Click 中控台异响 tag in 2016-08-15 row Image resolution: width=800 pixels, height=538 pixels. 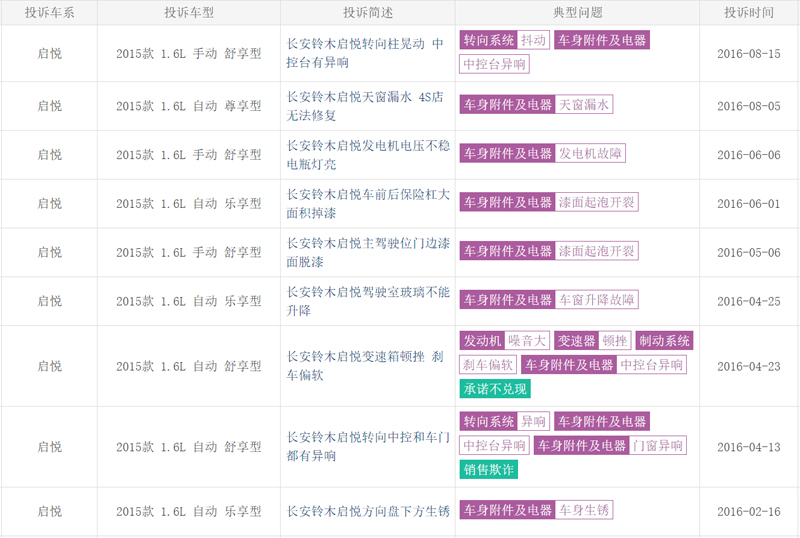(494, 64)
